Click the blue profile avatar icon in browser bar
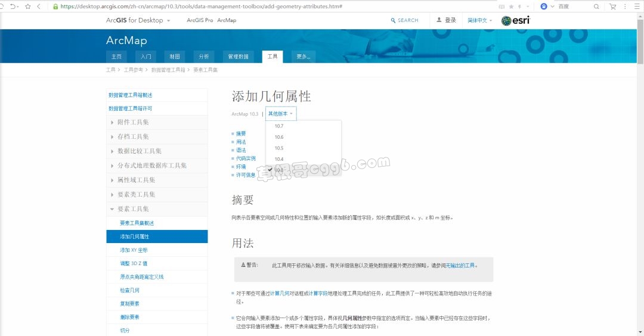 544,7
